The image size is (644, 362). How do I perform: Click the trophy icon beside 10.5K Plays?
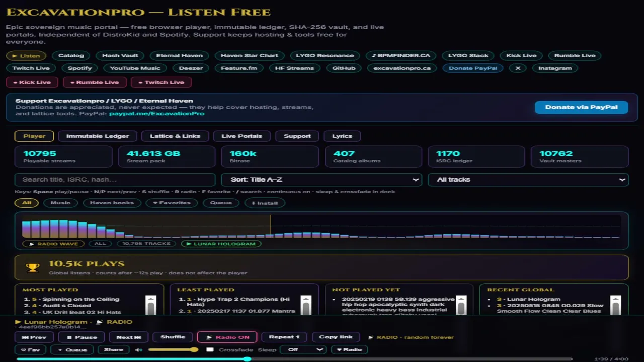click(33, 267)
